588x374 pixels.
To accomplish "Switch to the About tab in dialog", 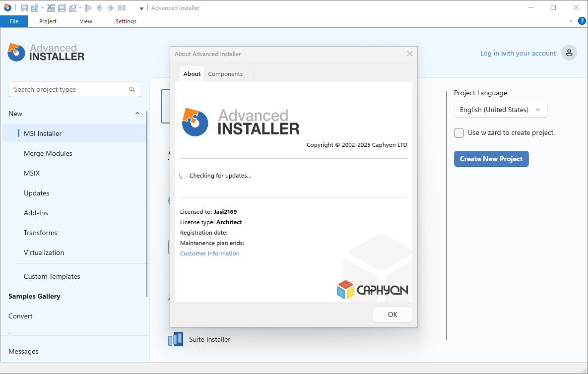I will click(192, 74).
